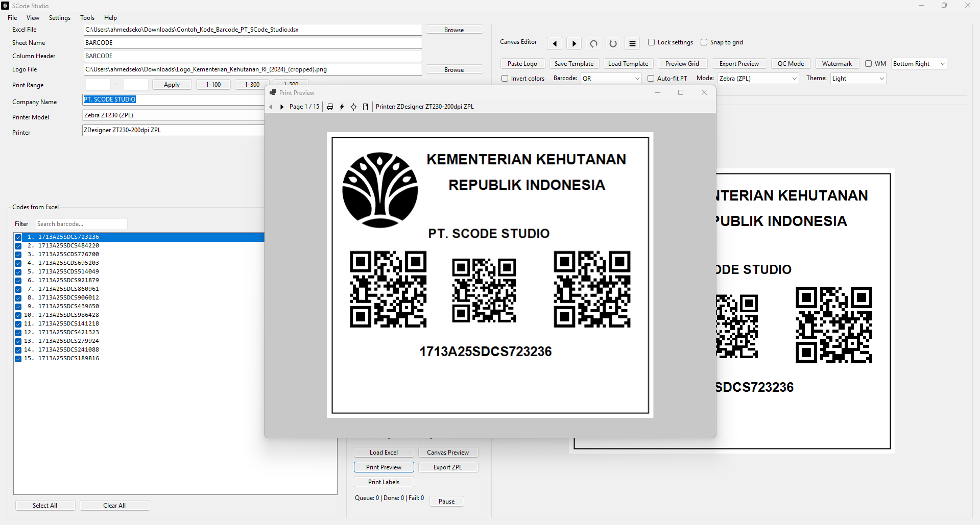The image size is (980, 525).
Task: Activate QC Mode
Action: coord(791,64)
